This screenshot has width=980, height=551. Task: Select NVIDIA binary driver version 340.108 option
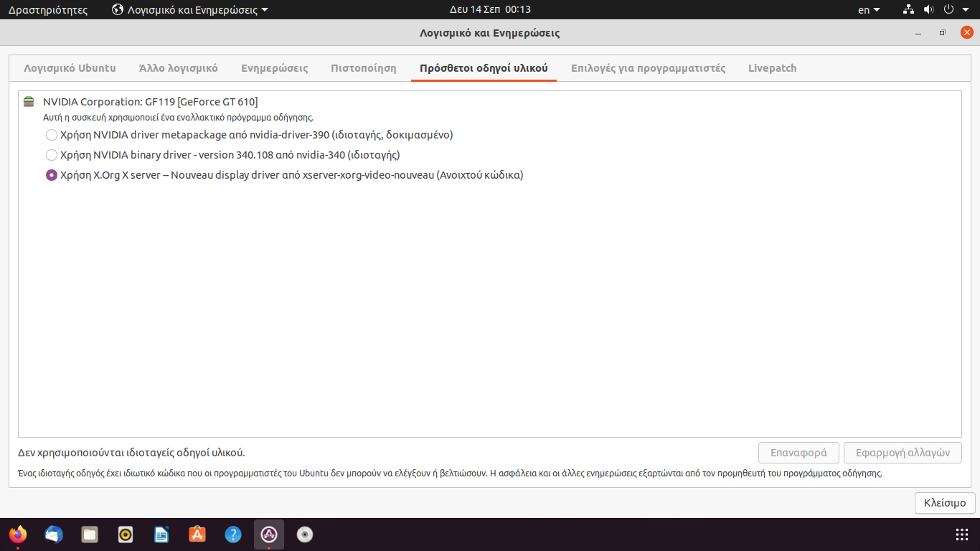[x=223, y=155]
